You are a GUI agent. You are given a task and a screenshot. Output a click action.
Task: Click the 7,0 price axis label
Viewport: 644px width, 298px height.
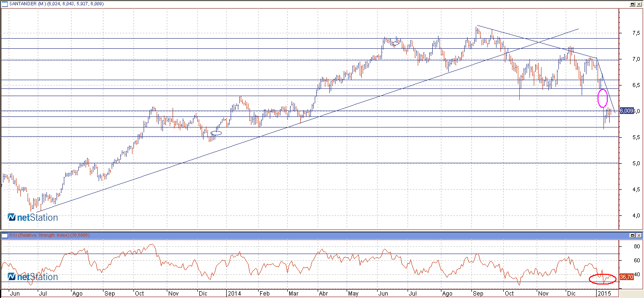636,59
